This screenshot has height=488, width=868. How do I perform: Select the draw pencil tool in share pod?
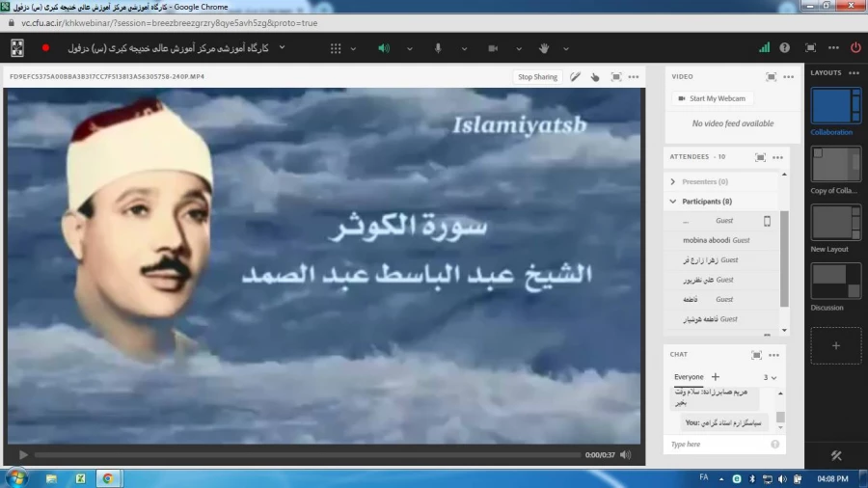pyautogui.click(x=576, y=77)
